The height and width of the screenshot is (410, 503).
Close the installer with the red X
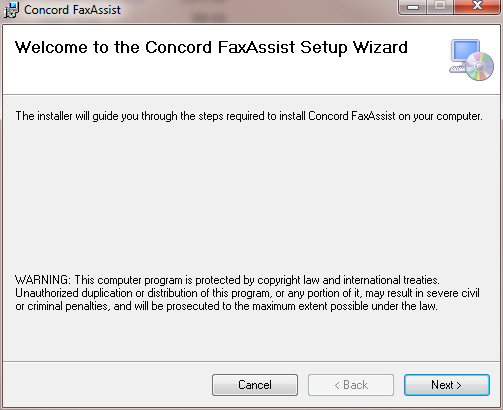(477, 7)
